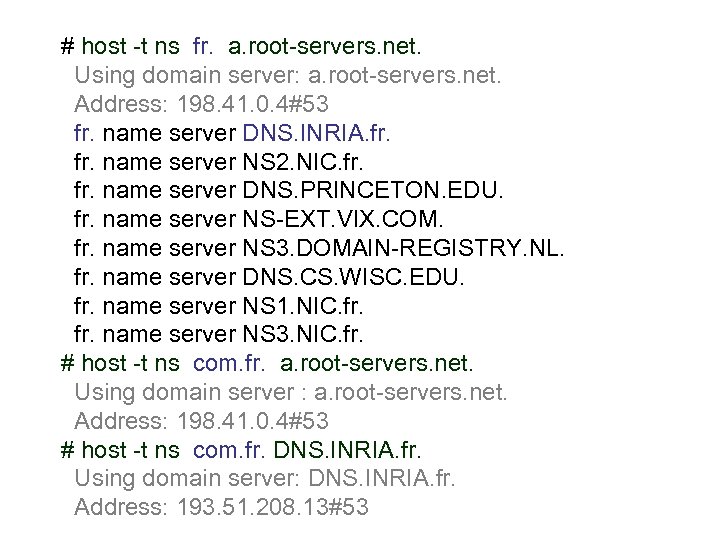The height and width of the screenshot is (540, 720).
Task: Click the Address 193.51.208.13#53 line
Action: pyautogui.click(x=221, y=508)
